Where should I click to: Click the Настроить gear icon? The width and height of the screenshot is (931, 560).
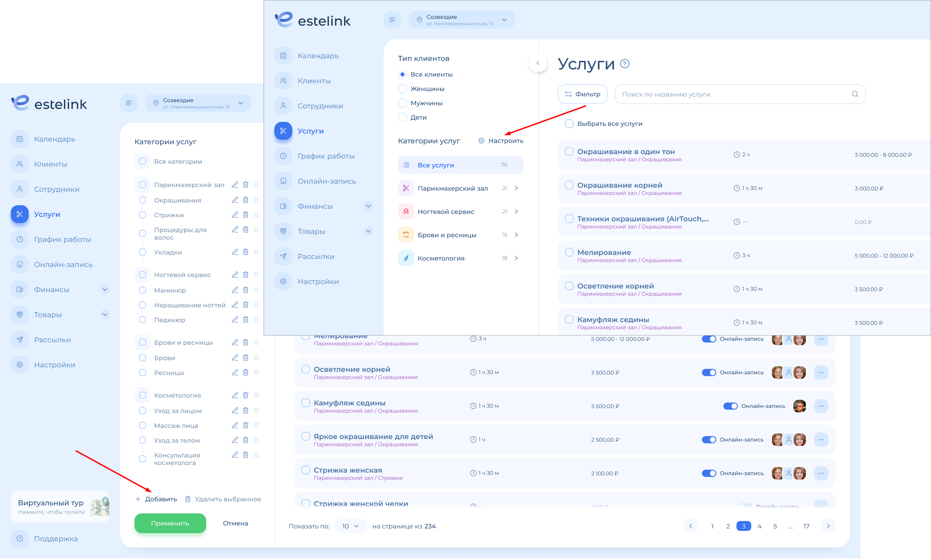(481, 141)
